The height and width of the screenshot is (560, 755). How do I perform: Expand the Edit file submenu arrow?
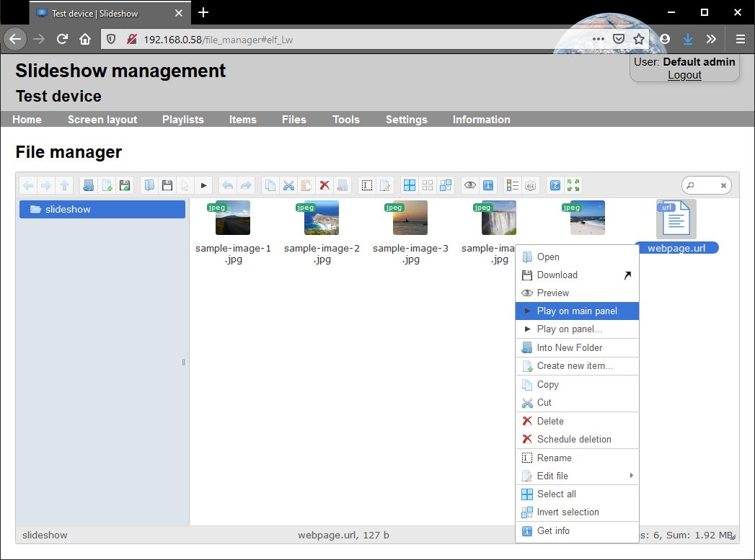tap(631, 476)
